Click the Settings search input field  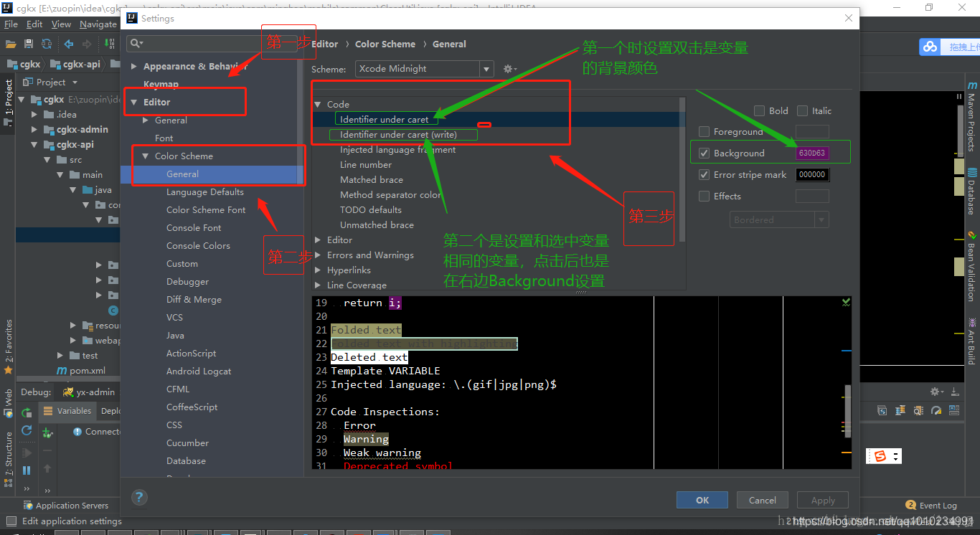coord(211,44)
